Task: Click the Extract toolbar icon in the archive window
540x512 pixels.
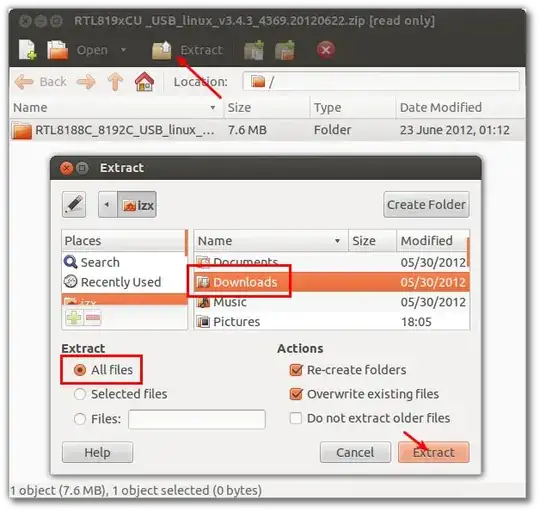Action: tap(162, 50)
